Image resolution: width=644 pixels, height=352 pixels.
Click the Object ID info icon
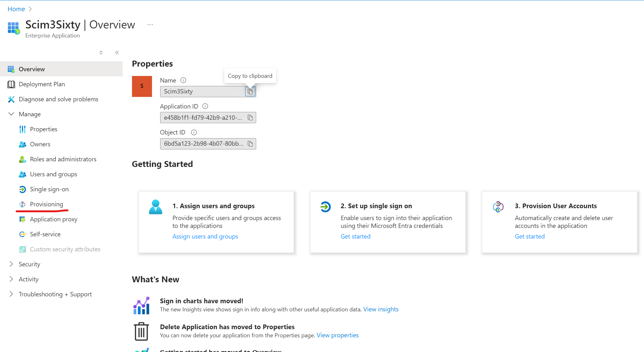point(194,133)
